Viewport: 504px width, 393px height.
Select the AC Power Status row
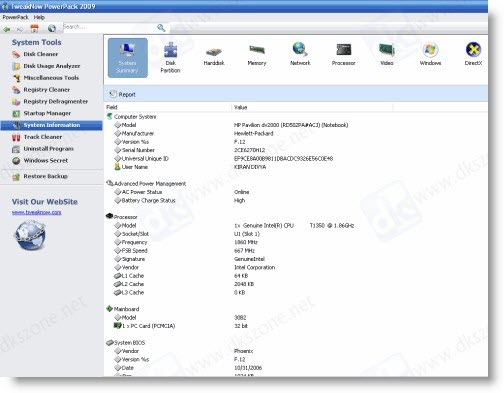coord(296,192)
